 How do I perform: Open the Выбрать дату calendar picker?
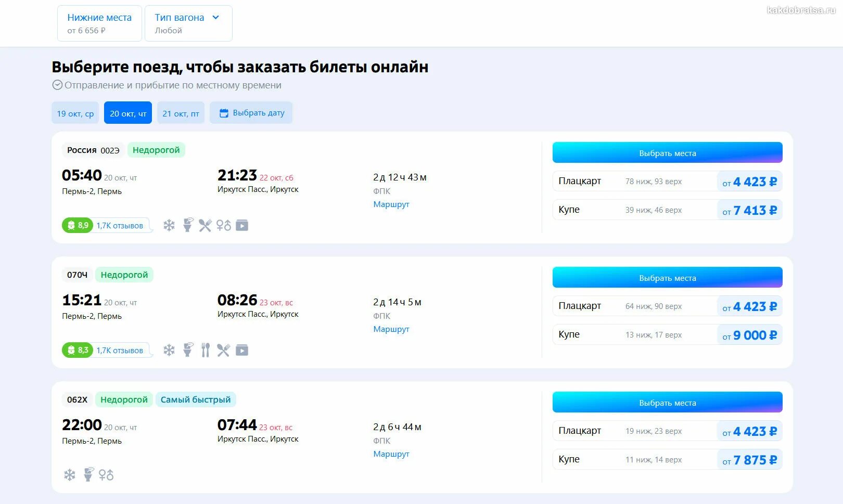coord(251,113)
